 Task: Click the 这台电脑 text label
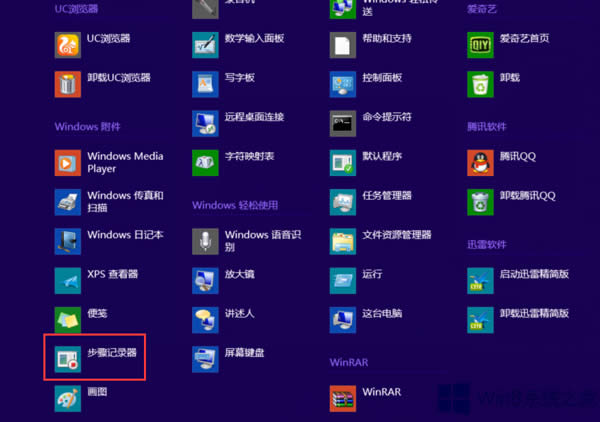click(382, 313)
